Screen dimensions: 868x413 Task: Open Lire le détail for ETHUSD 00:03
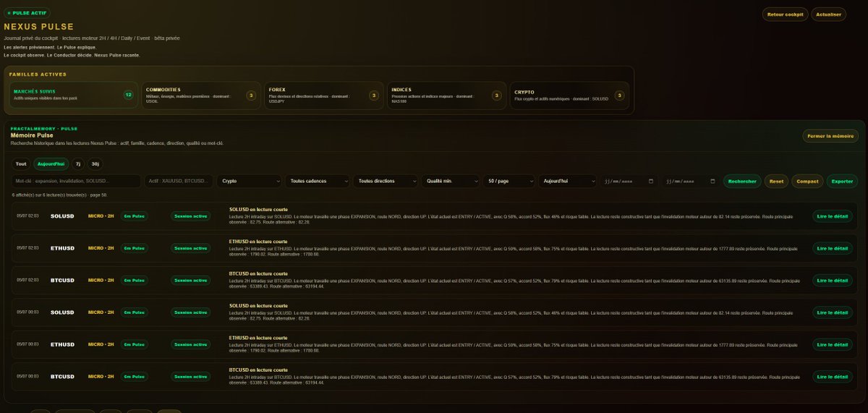tap(833, 344)
